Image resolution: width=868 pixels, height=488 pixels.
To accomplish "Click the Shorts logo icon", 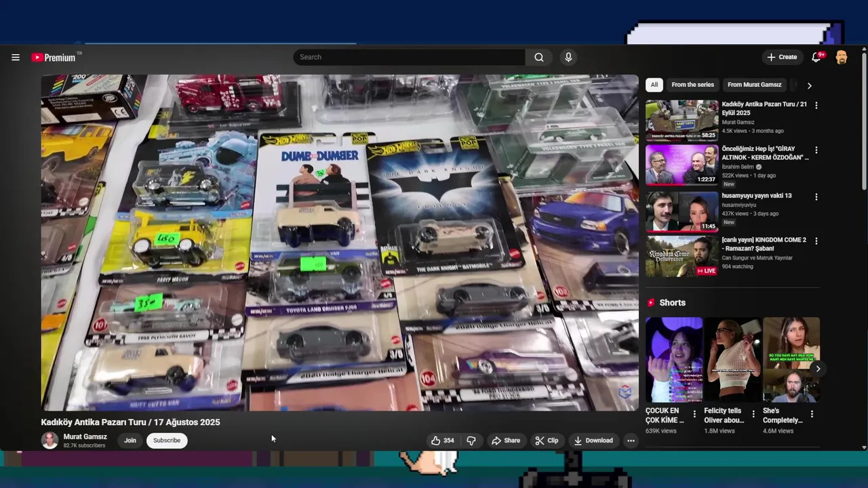I will [x=651, y=303].
